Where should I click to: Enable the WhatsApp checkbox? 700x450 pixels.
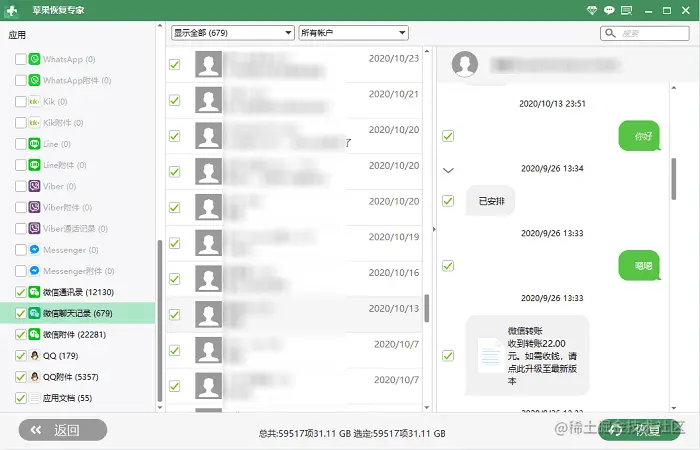[21, 59]
